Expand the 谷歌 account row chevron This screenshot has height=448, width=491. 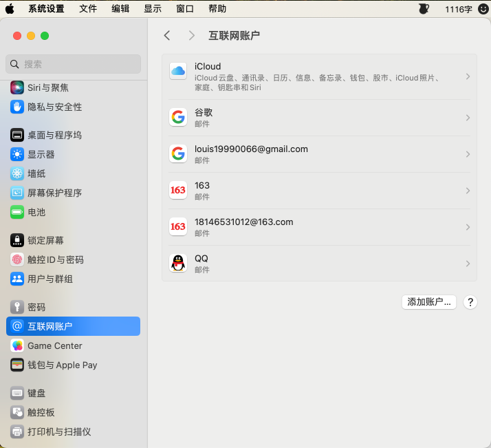[468, 118]
